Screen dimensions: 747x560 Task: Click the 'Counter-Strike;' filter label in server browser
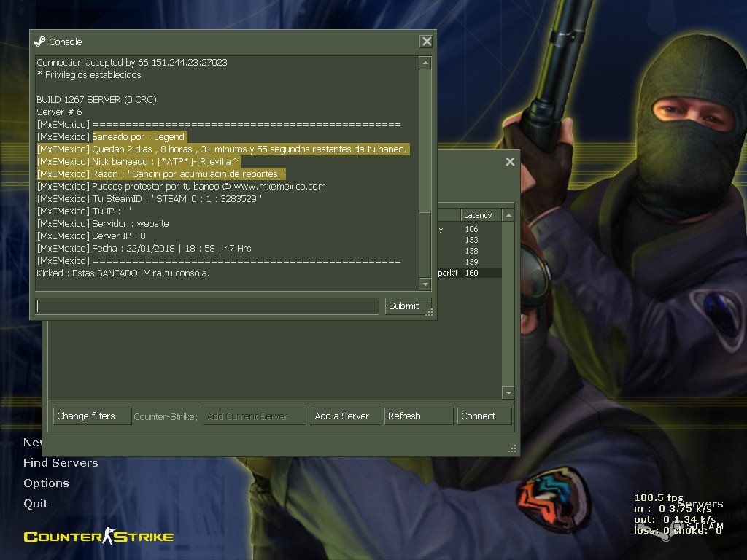(x=166, y=416)
